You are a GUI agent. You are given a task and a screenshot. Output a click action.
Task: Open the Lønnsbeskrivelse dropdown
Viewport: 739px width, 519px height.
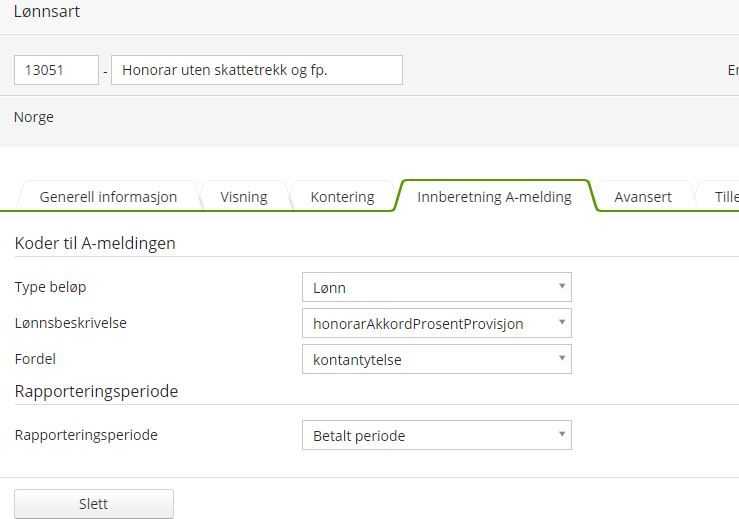coord(437,323)
